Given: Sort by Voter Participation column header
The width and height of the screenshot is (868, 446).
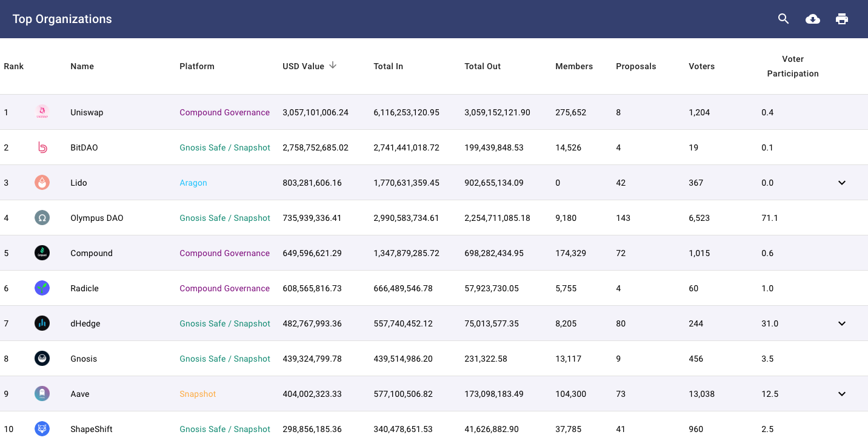Looking at the screenshot, I should 792,66.
